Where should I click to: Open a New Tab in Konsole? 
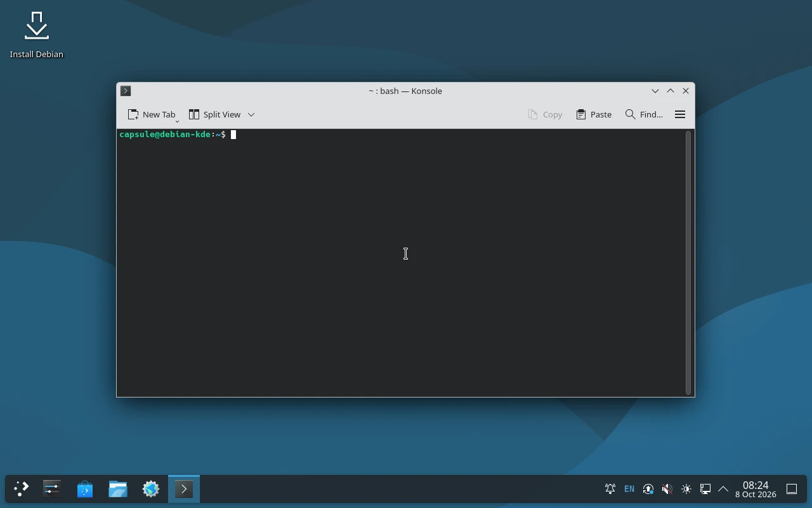click(x=152, y=114)
